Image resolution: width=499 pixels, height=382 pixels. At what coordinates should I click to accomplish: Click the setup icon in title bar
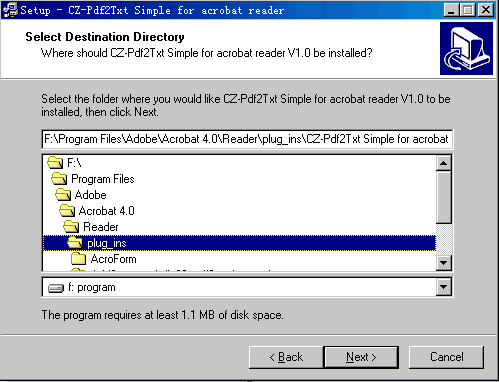(10, 10)
